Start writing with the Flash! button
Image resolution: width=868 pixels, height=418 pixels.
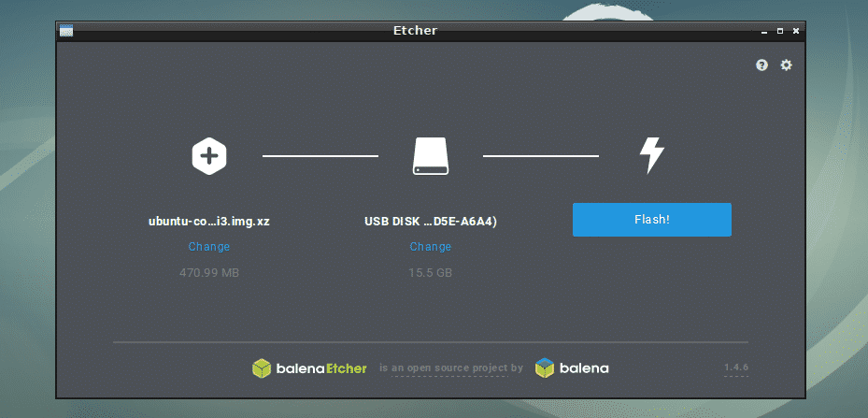pyautogui.click(x=652, y=220)
